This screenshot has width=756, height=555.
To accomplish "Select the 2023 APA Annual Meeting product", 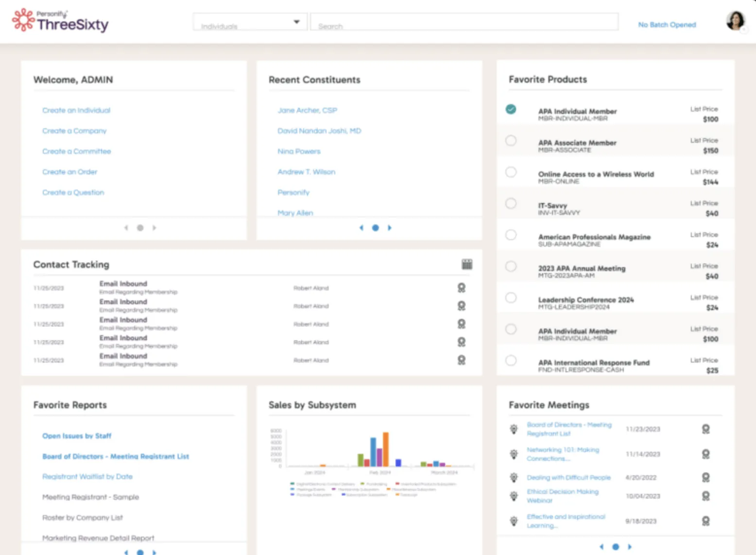I will pos(511,266).
